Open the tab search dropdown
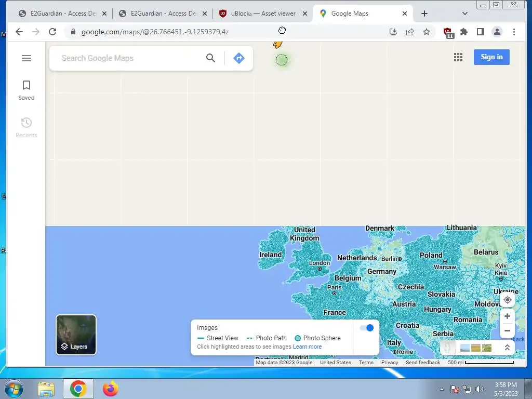The image size is (532, 399). click(465, 14)
